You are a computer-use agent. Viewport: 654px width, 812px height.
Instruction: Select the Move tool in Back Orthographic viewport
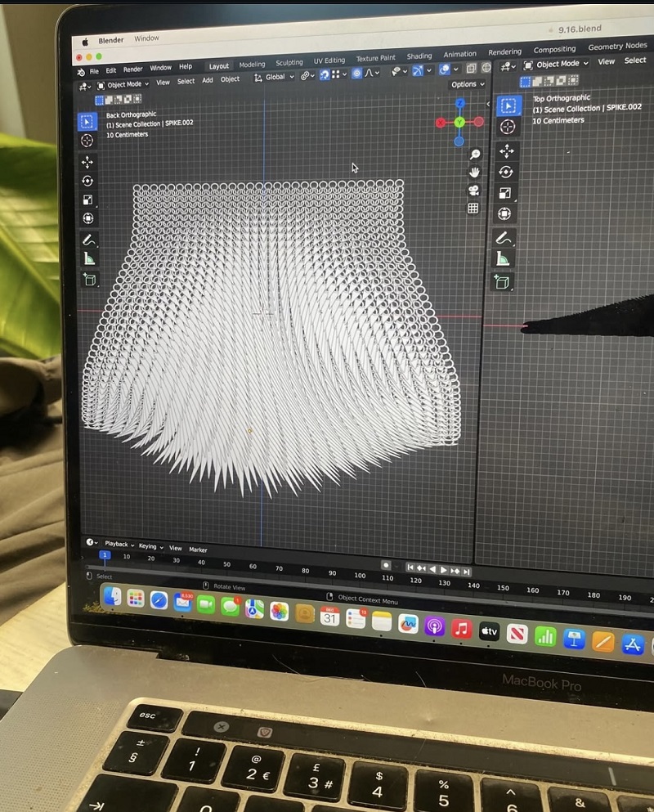87,162
